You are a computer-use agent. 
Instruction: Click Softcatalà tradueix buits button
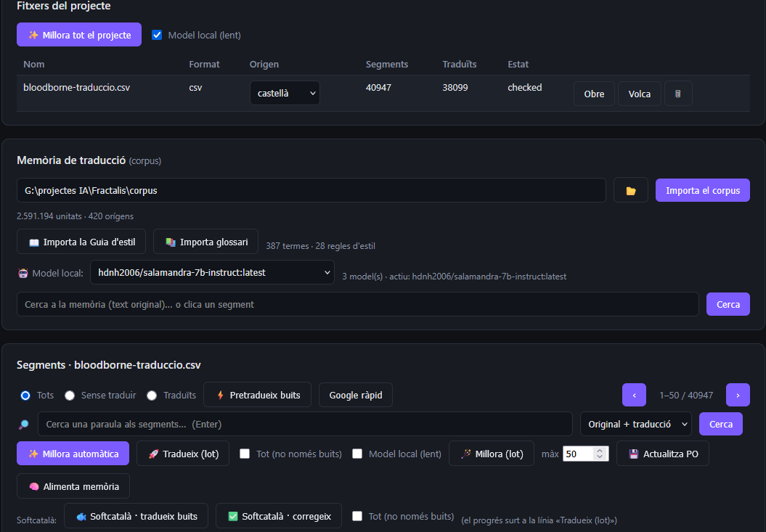(x=137, y=516)
